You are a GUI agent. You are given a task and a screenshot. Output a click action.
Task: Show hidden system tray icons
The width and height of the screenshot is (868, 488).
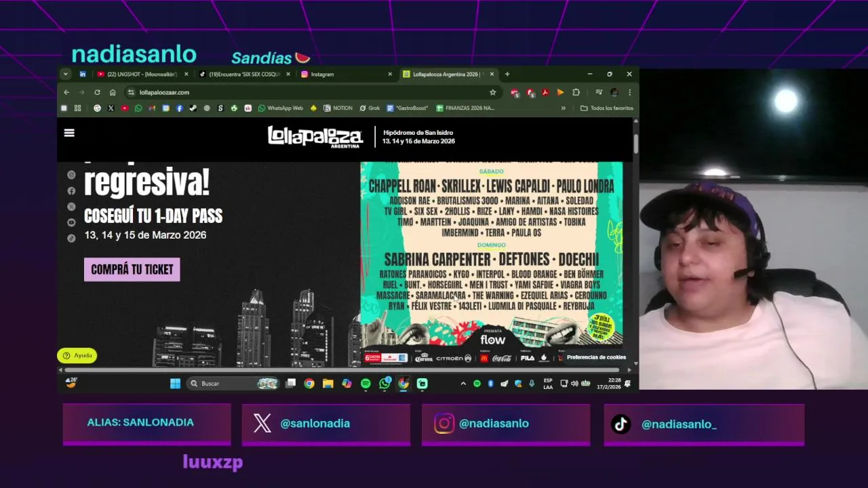[x=463, y=384]
